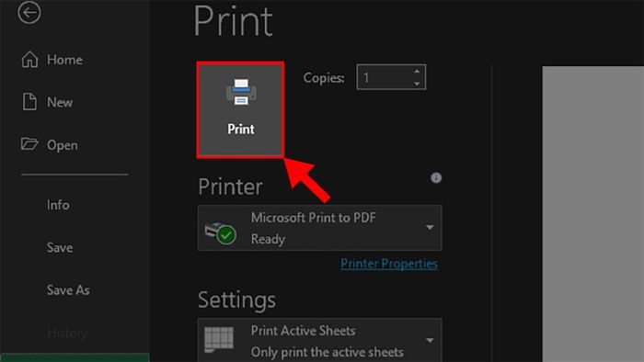Decrease copies with the down arrow
Viewport: 644px width, 362px height.
[417, 84]
